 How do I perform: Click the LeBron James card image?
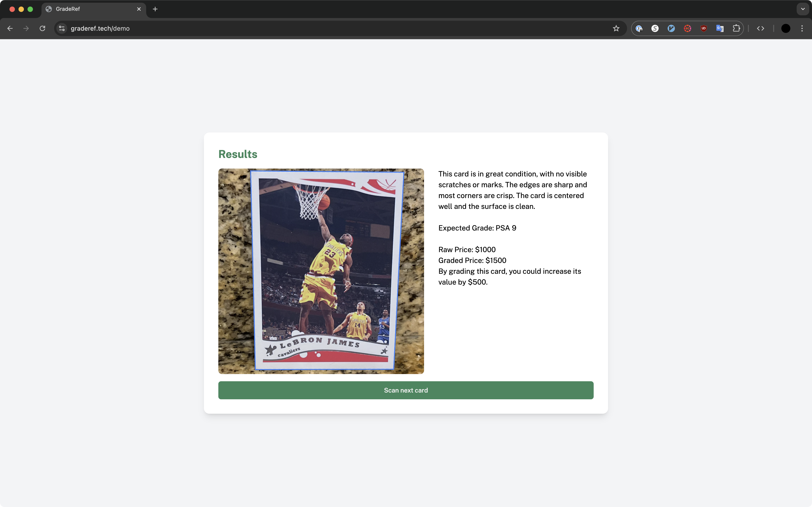(x=321, y=271)
